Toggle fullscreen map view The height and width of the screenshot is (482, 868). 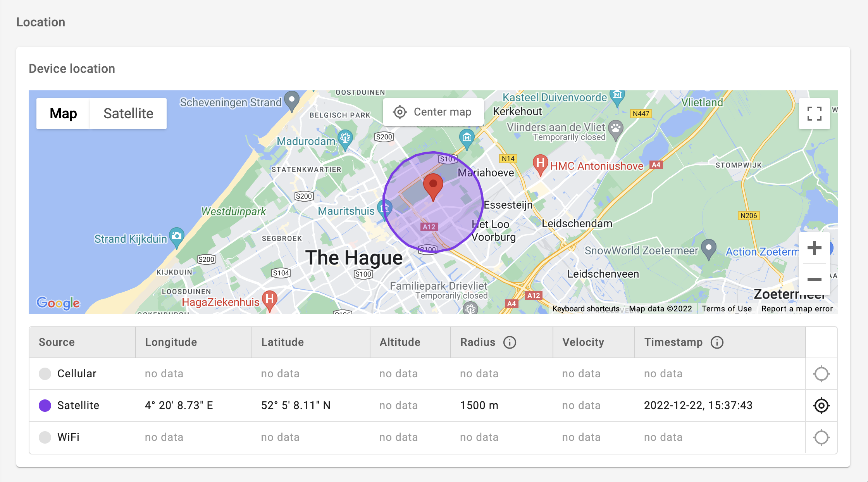pyautogui.click(x=814, y=114)
